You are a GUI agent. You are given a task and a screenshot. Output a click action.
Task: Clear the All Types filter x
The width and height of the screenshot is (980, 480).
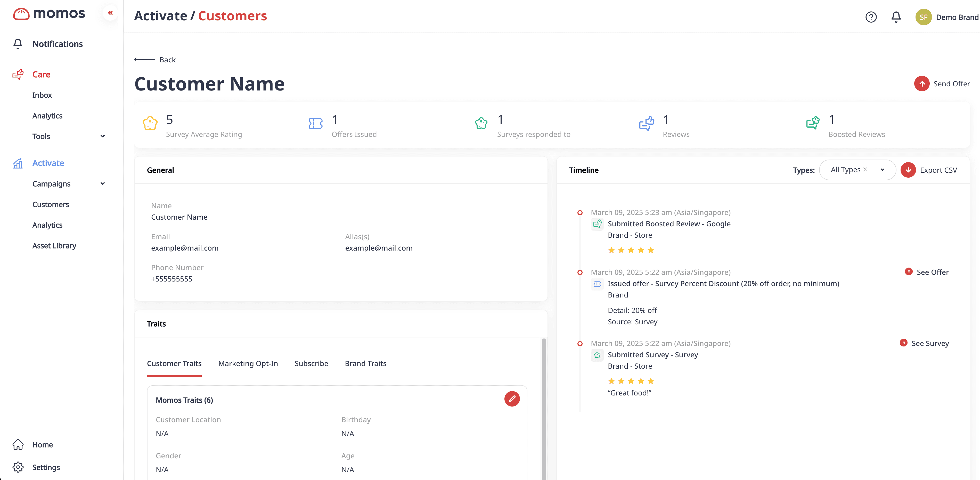tap(865, 170)
